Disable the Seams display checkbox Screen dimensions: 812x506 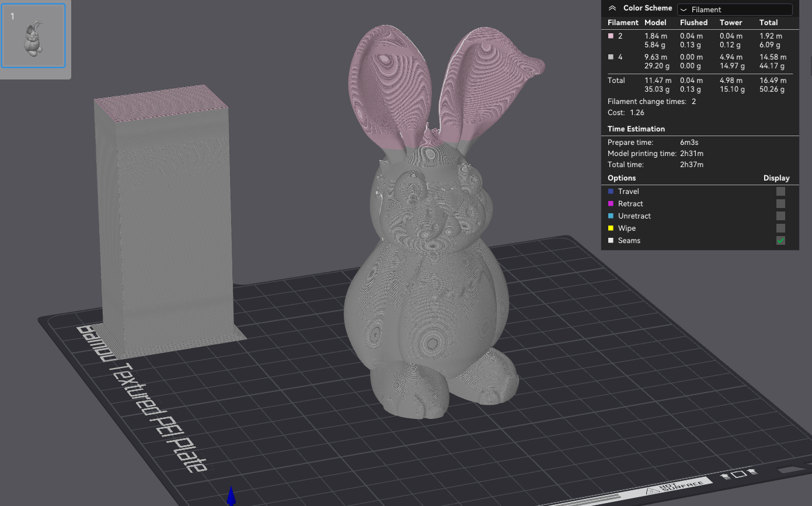pos(780,240)
